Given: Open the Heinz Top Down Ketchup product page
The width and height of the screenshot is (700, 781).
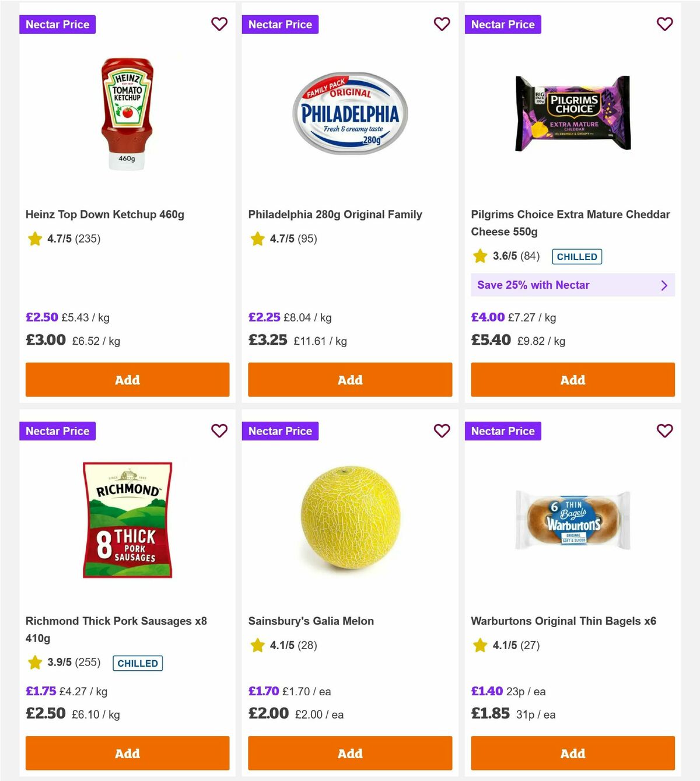Looking at the screenshot, I should 104,214.
